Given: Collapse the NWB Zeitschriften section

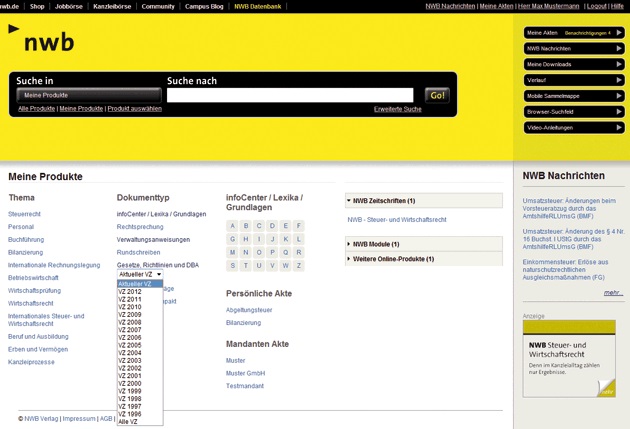Looking at the screenshot, I should click(x=380, y=200).
